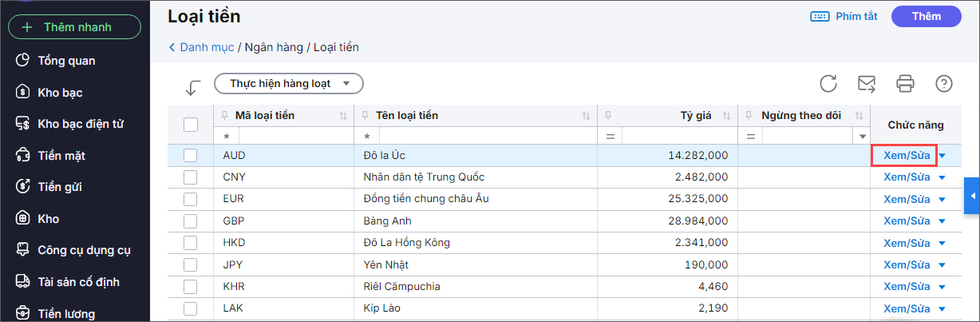Expand the arrow next to AUD Xem/Sửa
The width and height of the screenshot is (980, 322).
pyautogui.click(x=942, y=156)
